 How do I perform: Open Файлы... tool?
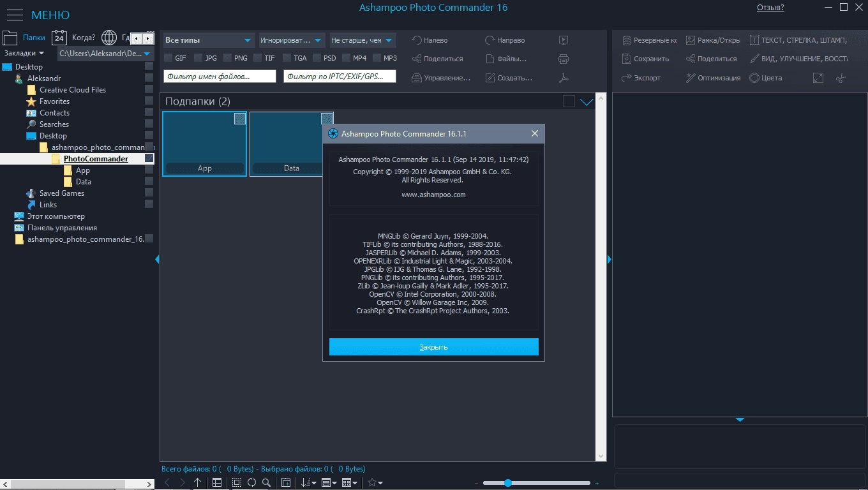(x=506, y=59)
